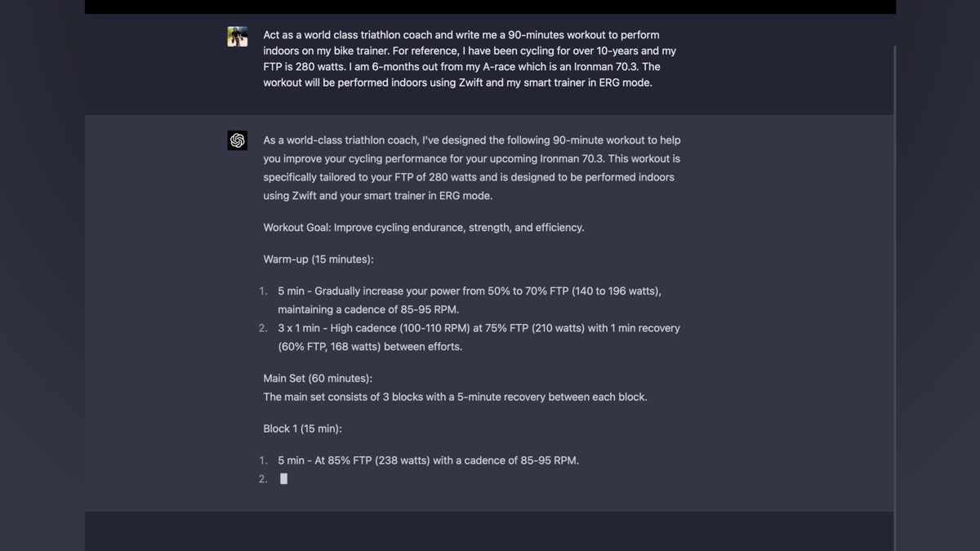Click Block 1 item about 85% FTP
980x551 pixels.
tap(428, 461)
